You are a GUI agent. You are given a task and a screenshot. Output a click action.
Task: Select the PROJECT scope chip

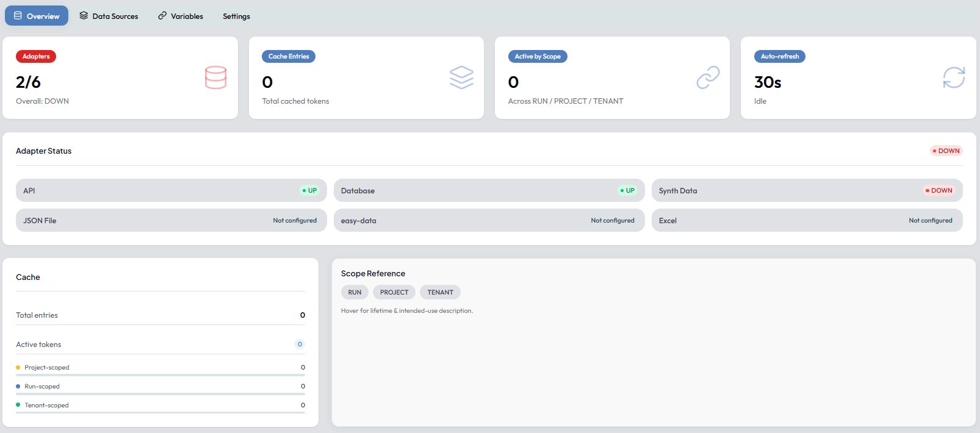(394, 292)
